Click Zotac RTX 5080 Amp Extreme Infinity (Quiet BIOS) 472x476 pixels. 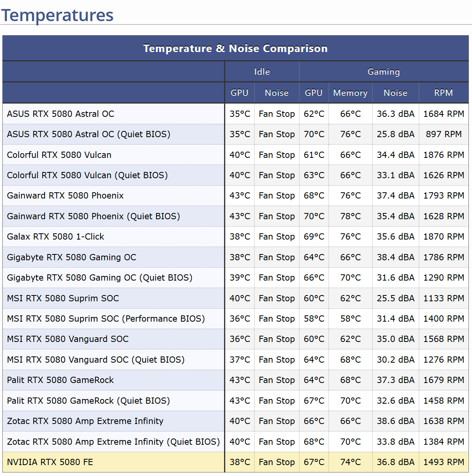tap(113, 442)
